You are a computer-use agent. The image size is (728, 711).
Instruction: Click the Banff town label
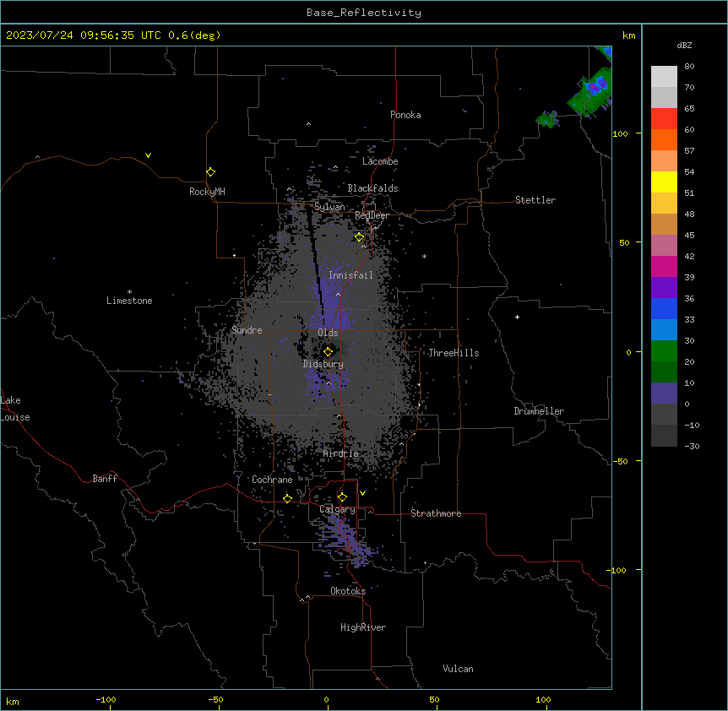105,479
